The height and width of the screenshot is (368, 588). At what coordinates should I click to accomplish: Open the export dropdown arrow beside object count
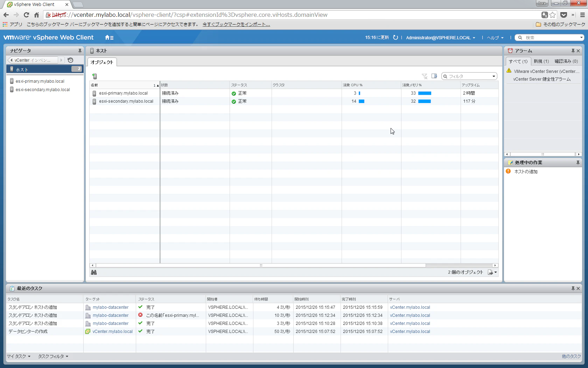pyautogui.click(x=496, y=272)
